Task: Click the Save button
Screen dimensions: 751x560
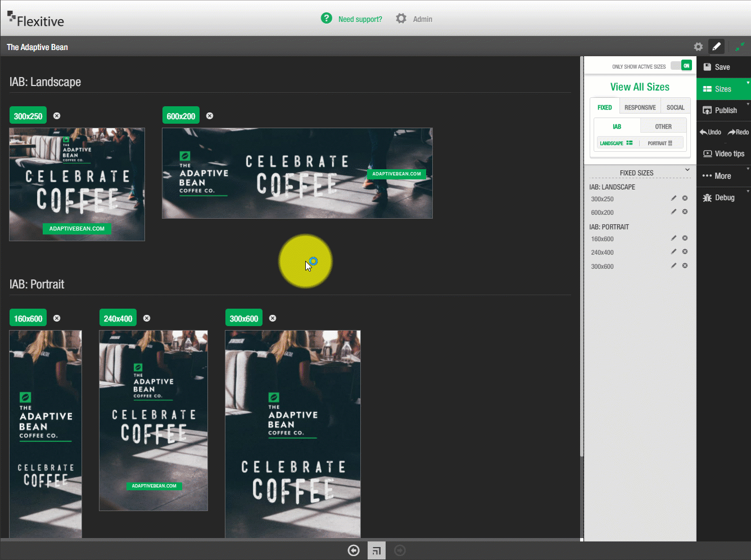Action: click(x=723, y=67)
